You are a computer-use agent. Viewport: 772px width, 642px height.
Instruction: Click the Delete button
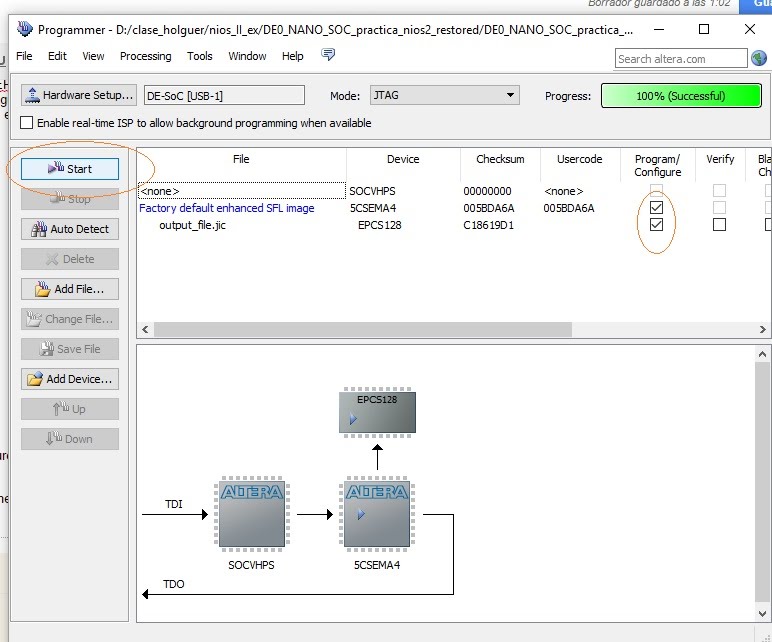[x=69, y=259]
